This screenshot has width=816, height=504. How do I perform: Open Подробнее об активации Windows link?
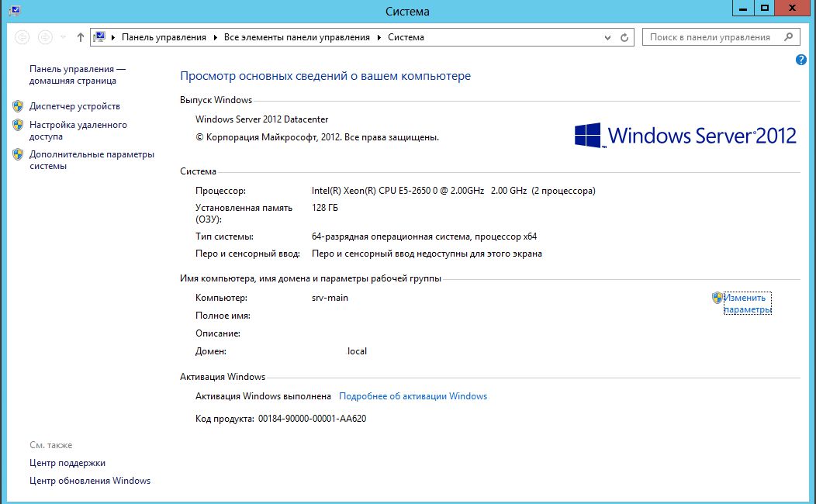point(413,396)
